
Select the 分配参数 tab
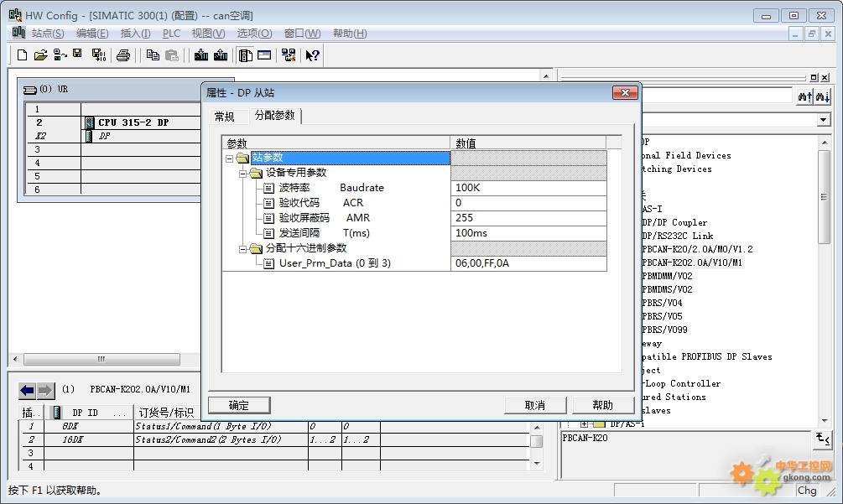point(275,115)
